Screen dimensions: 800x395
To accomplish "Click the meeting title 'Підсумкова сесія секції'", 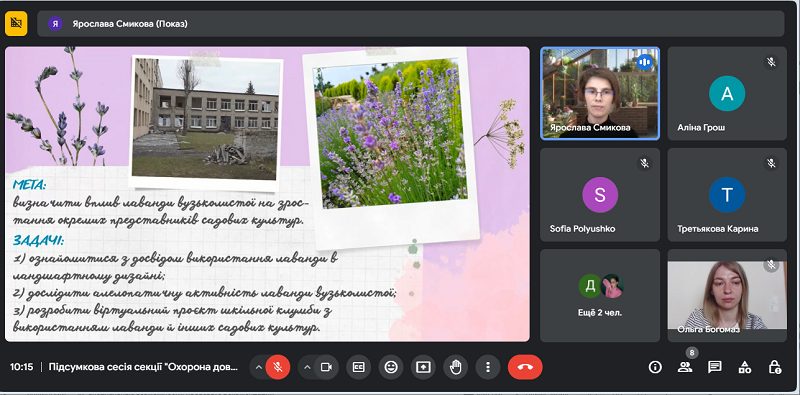I will [143, 367].
